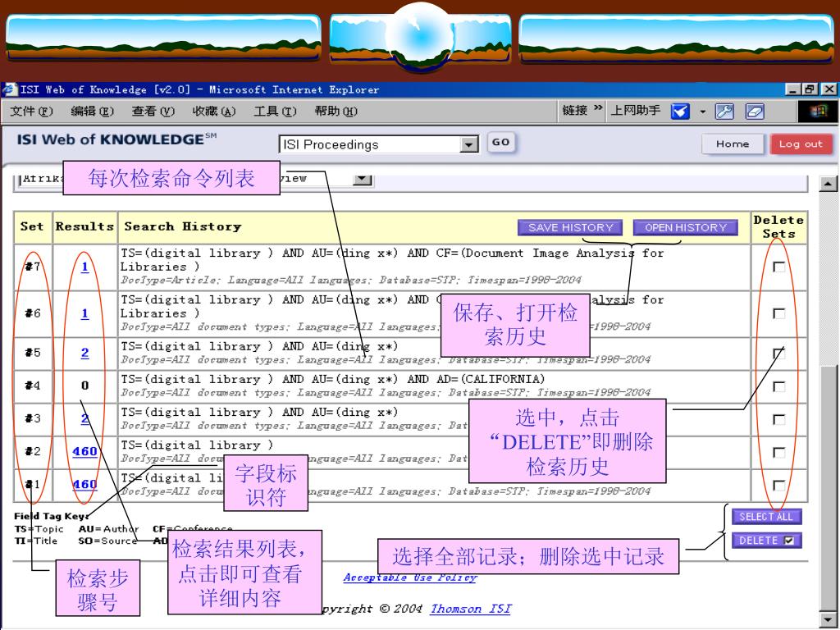Click the SAVE HISTORY button
The height and width of the screenshot is (630, 840).
point(570,227)
